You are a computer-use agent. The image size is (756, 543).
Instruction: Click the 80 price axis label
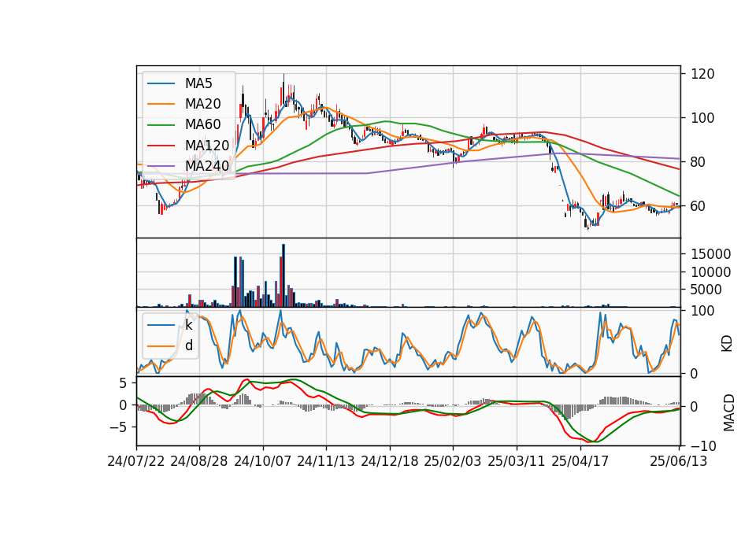point(699,162)
